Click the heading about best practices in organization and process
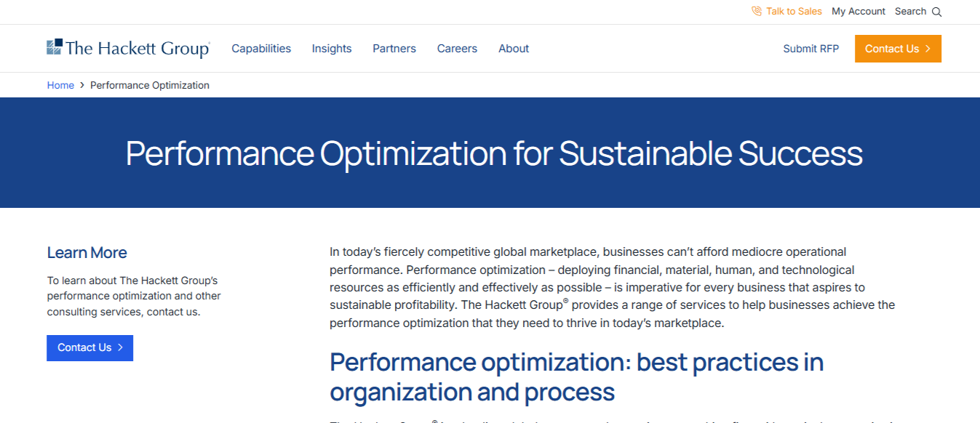This screenshot has width=980, height=423. tap(577, 376)
